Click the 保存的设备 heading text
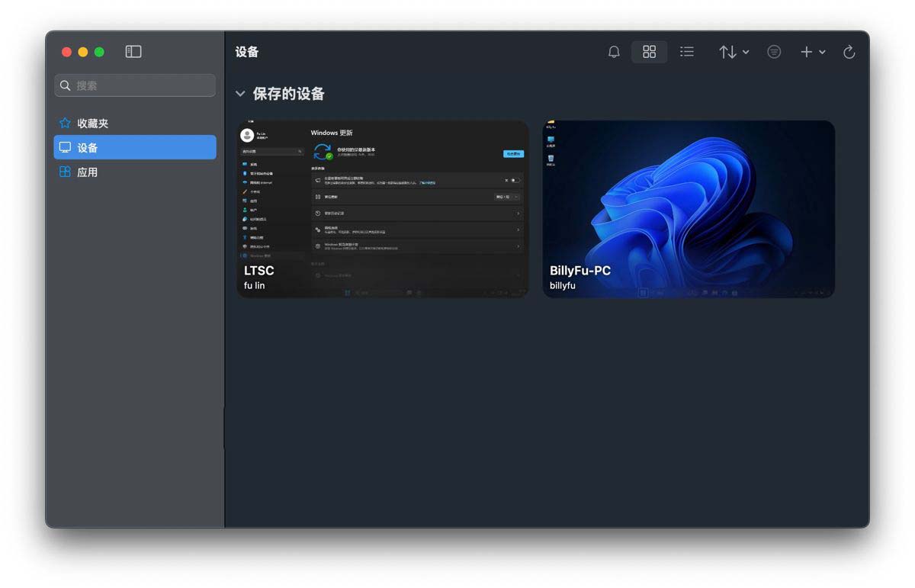 289,94
